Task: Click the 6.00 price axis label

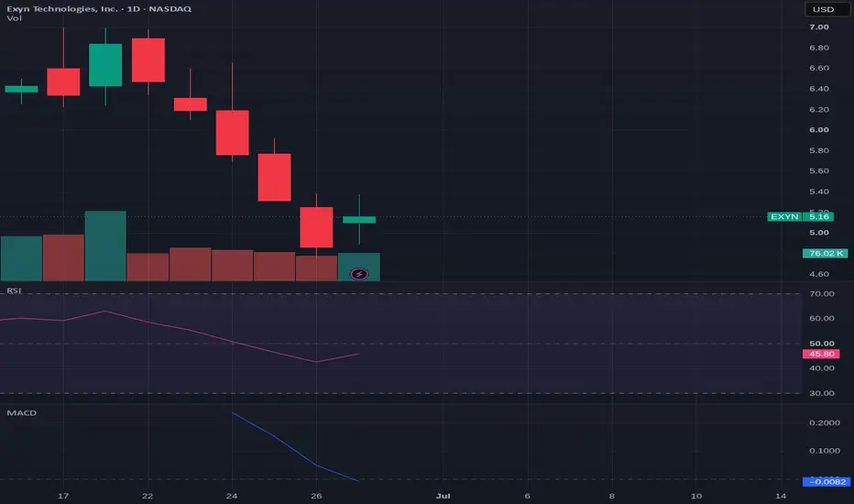Action: click(818, 130)
